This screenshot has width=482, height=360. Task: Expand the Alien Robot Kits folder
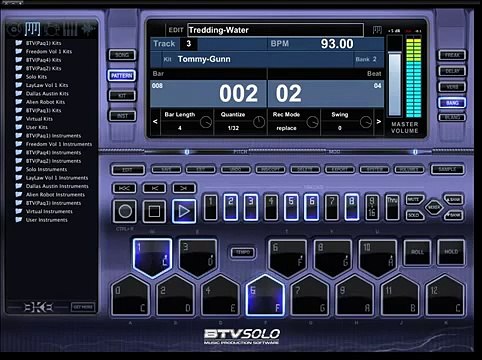click(40, 102)
